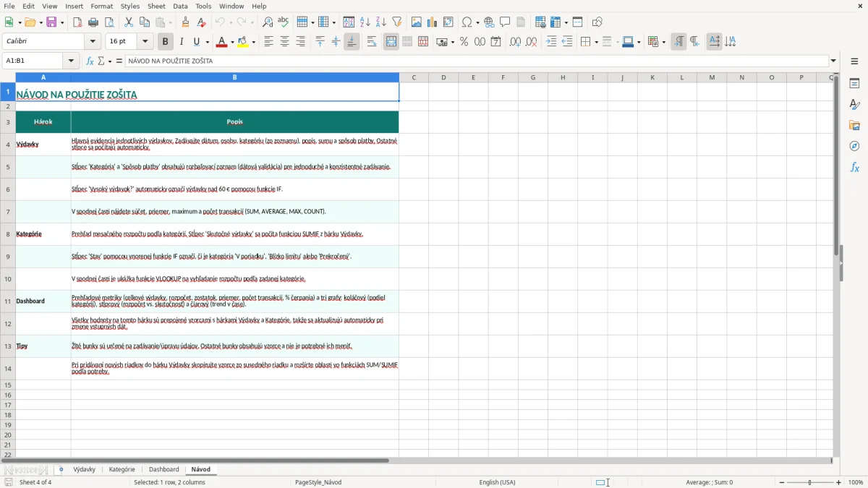
Task: Insert a special character (Omega)
Action: 467,22
